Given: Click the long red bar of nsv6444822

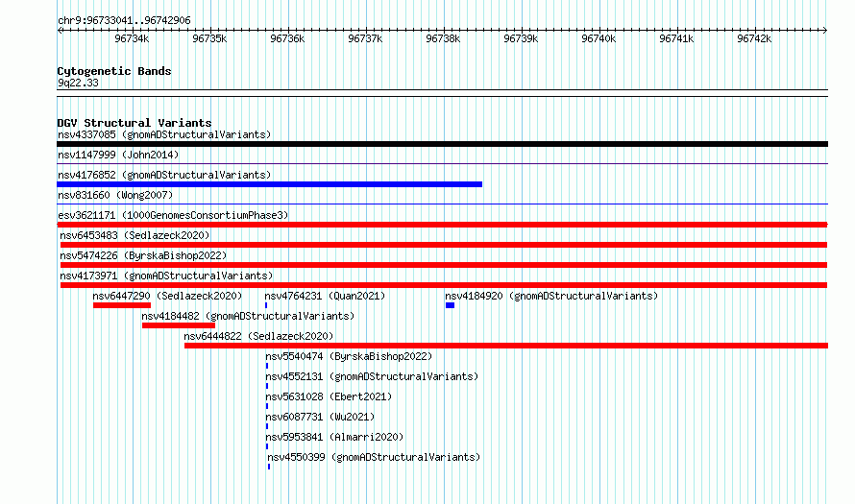Looking at the screenshot, I should click(x=506, y=346).
